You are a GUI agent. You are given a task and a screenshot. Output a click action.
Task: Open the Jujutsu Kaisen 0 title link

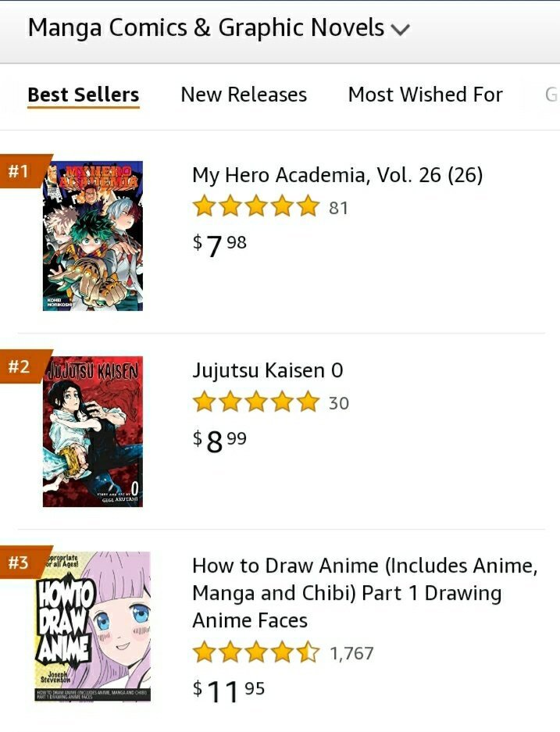coord(268,370)
